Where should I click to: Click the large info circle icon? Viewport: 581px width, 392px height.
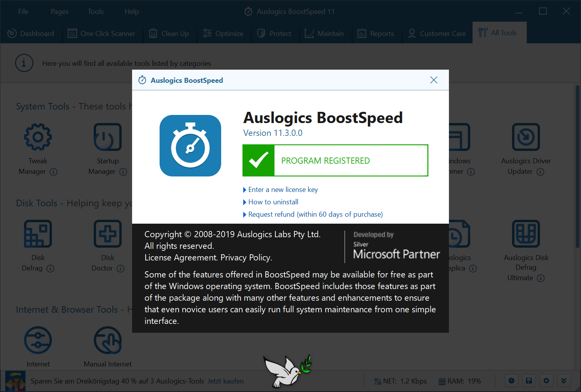tap(24, 63)
